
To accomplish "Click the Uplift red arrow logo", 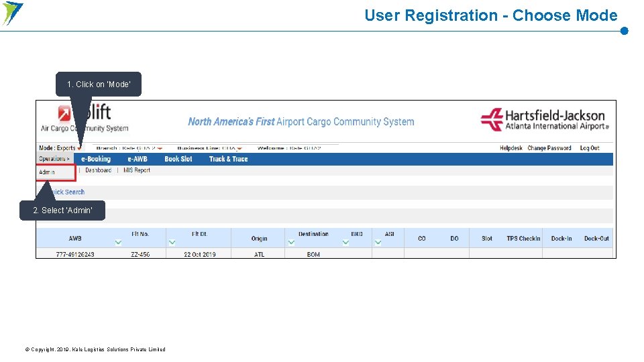I will (64, 113).
